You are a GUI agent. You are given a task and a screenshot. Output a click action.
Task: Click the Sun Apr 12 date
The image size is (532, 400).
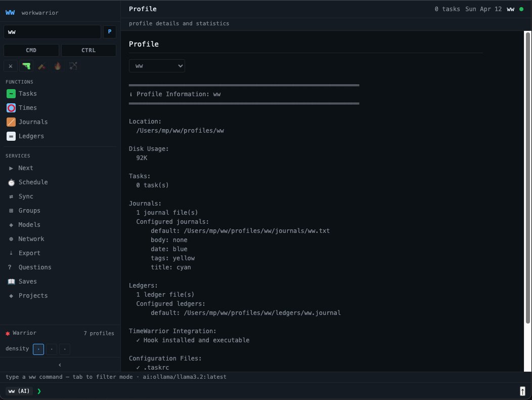483,9
